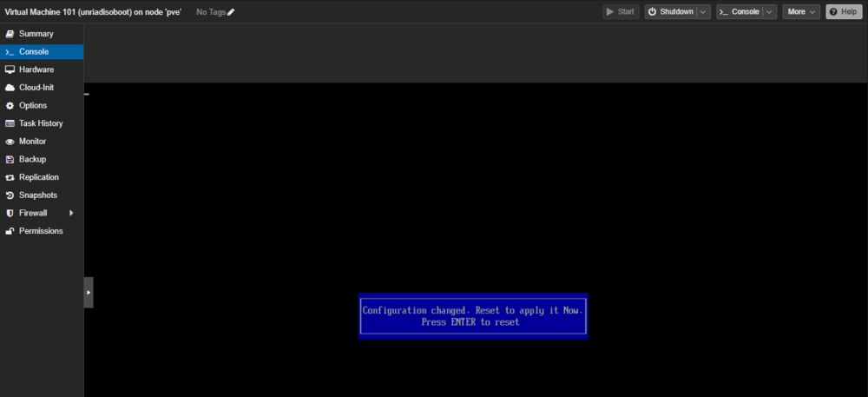Expand the console side panel handle
This screenshot has height=397, width=868.
89,293
